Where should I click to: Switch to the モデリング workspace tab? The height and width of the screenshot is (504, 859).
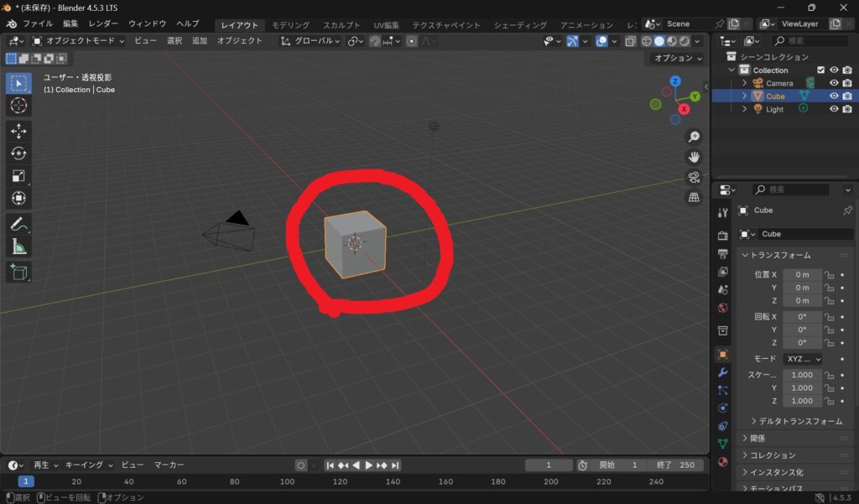[x=290, y=25]
